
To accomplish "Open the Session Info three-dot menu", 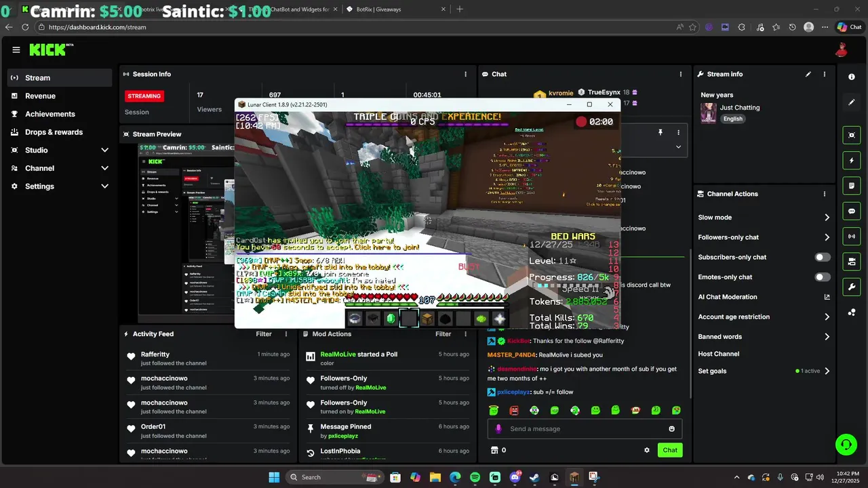I will pyautogui.click(x=465, y=74).
